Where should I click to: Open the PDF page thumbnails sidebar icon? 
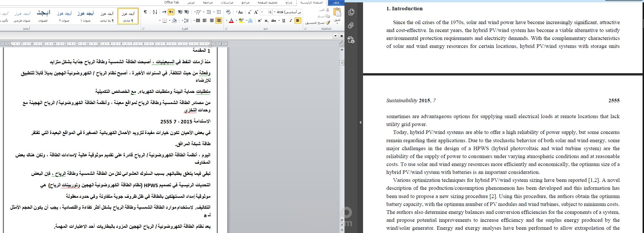[351, 12]
